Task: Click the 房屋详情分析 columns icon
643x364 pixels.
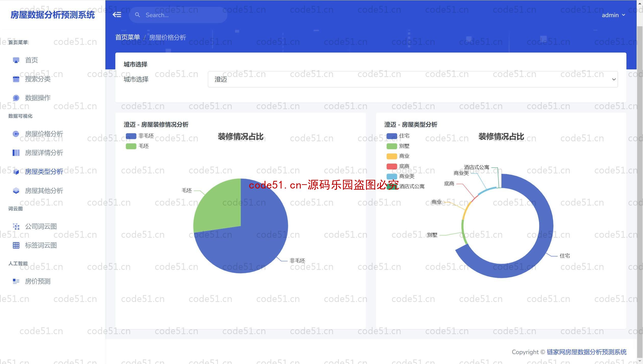Action: (16, 153)
